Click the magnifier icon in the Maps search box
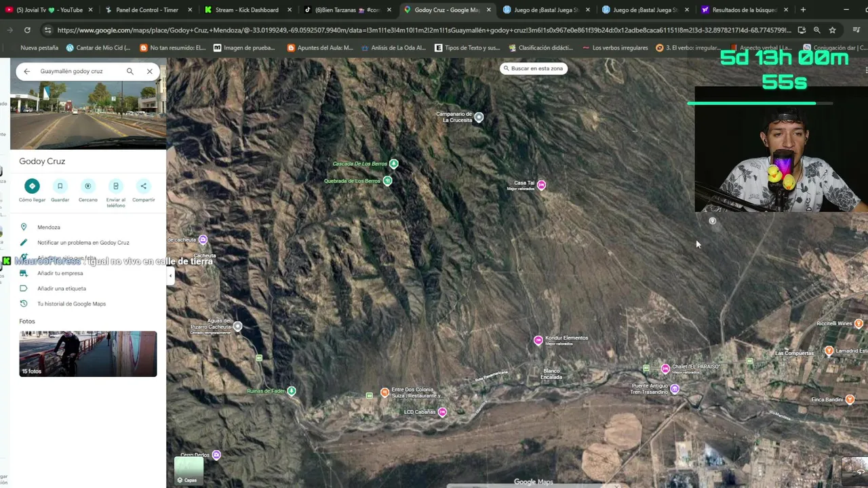868x488 pixels. [x=130, y=71]
